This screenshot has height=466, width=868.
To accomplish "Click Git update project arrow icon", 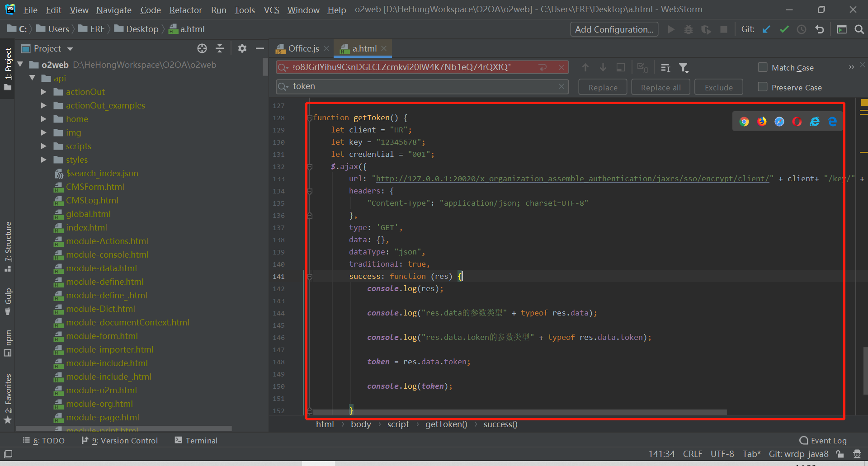I will [766, 29].
